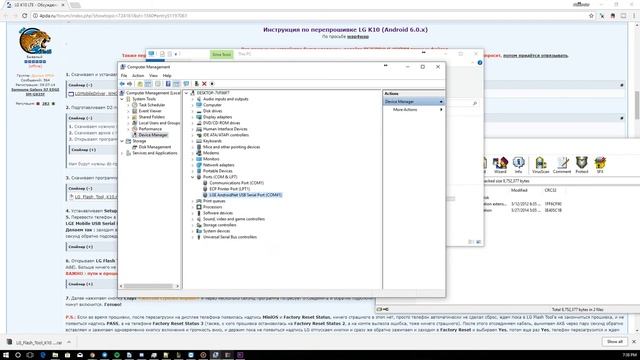Click the WinRAR VirusScan icon
Viewport: 640px width, 360px height.
pyautogui.click(x=540, y=165)
